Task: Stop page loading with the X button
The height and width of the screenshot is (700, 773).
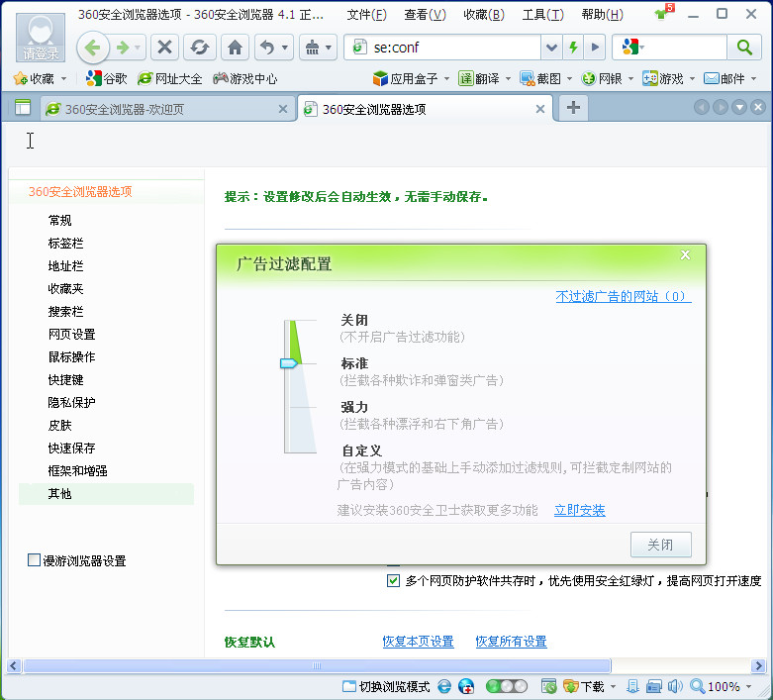Action: point(164,48)
